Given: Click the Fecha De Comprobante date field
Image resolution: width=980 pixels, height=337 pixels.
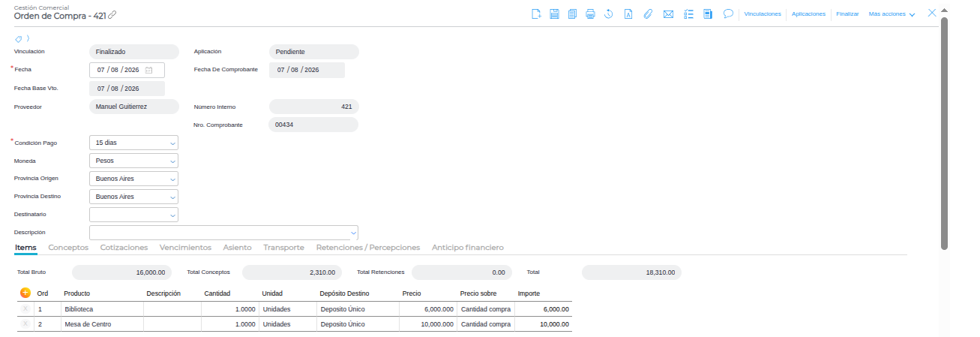Looking at the screenshot, I should [307, 70].
